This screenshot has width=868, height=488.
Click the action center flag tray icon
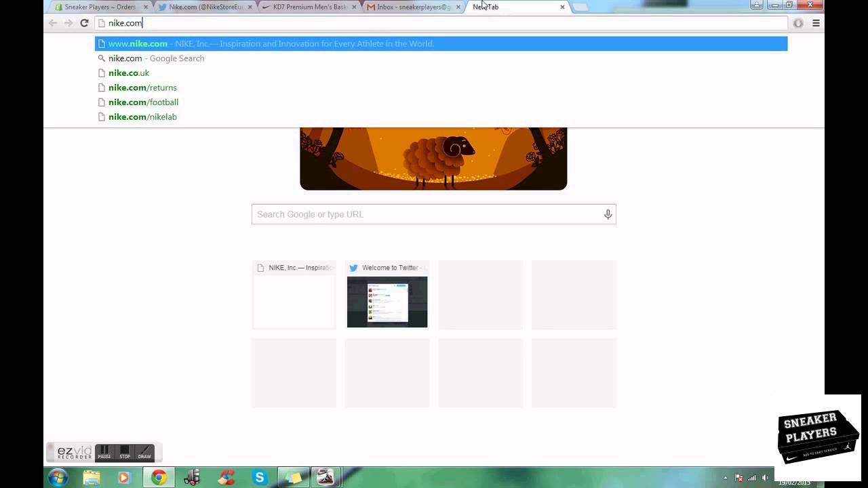tap(738, 478)
